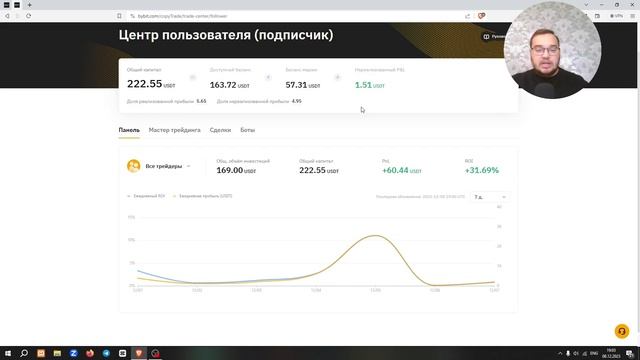Open the Firefox taskbar icon

click(90, 353)
